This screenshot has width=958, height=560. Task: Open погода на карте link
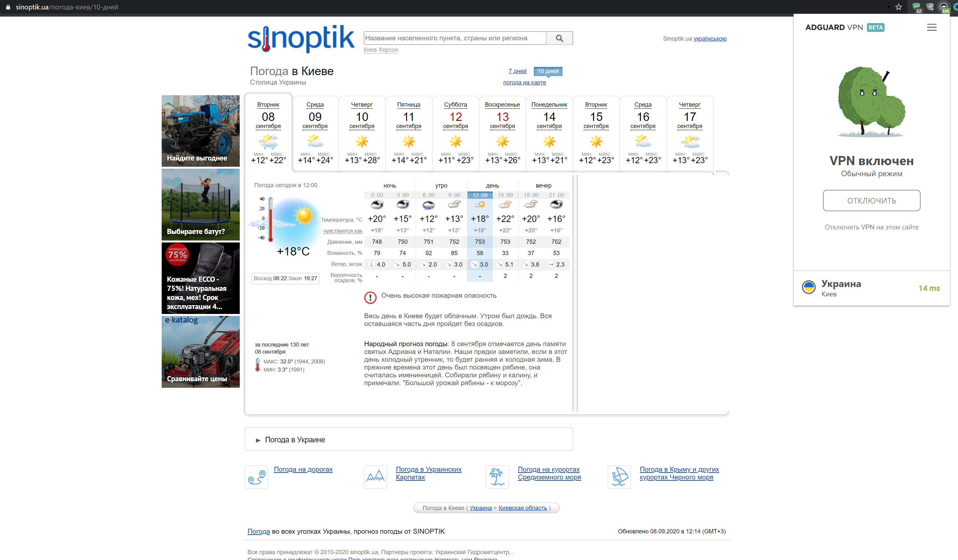coord(524,83)
